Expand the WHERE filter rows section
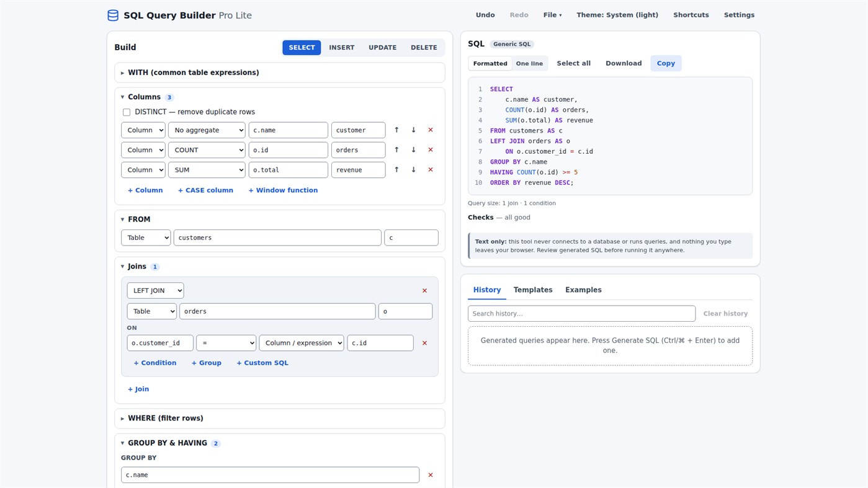868x488 pixels. (x=280, y=419)
